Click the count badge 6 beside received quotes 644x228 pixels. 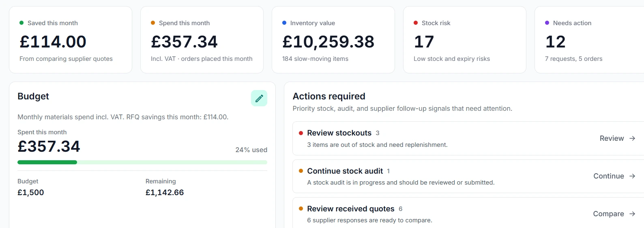401,209
